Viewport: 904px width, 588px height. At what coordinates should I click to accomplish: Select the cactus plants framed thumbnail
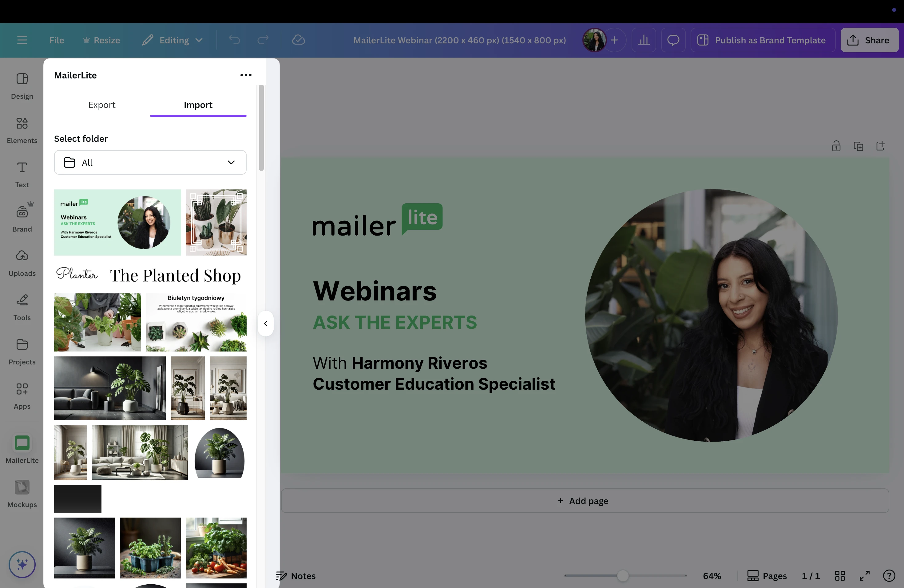216,222
